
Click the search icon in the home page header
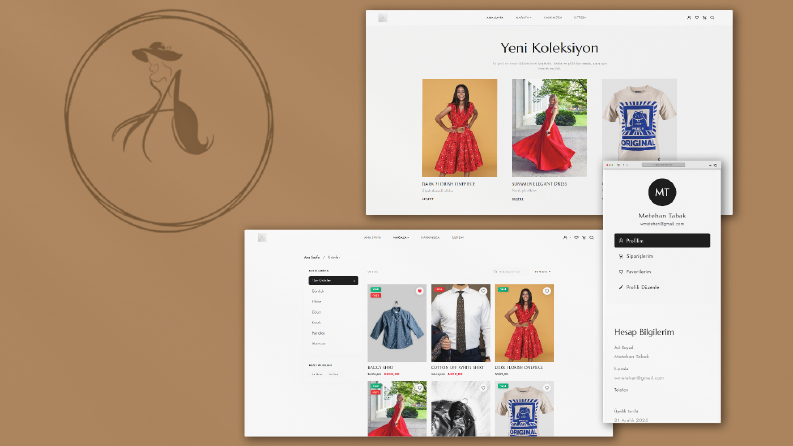pos(712,18)
